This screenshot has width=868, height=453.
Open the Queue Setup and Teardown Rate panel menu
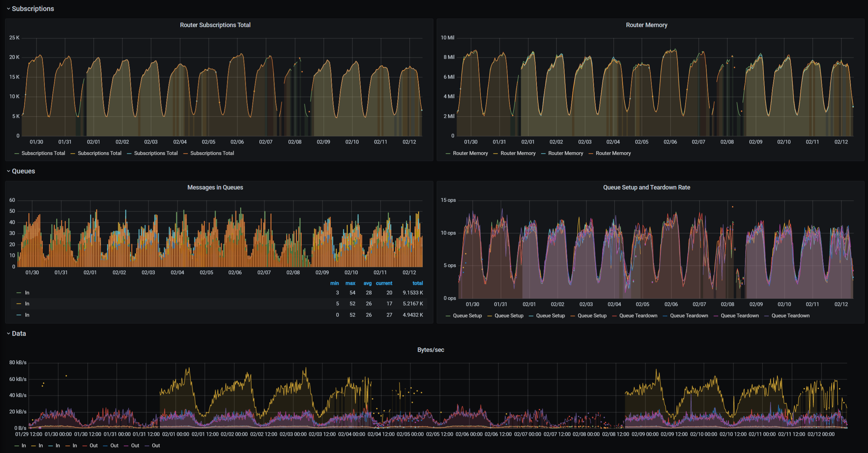(x=646, y=187)
